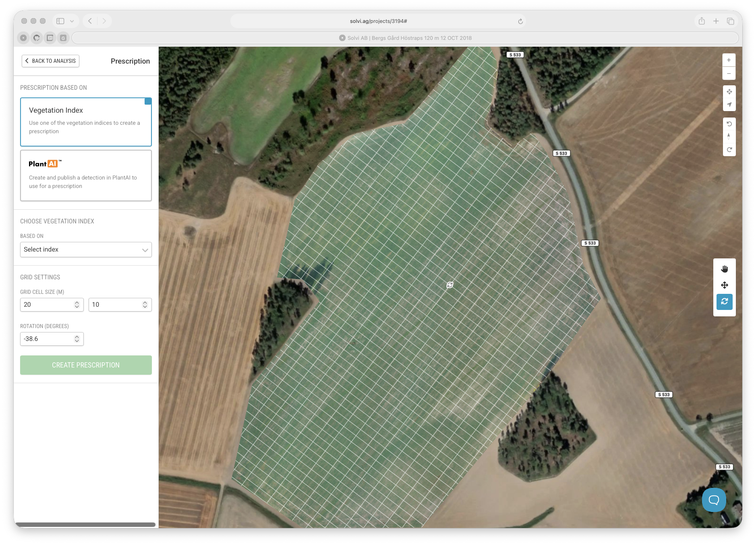Click the "ROTATION (DEGREES)" label

(x=44, y=326)
